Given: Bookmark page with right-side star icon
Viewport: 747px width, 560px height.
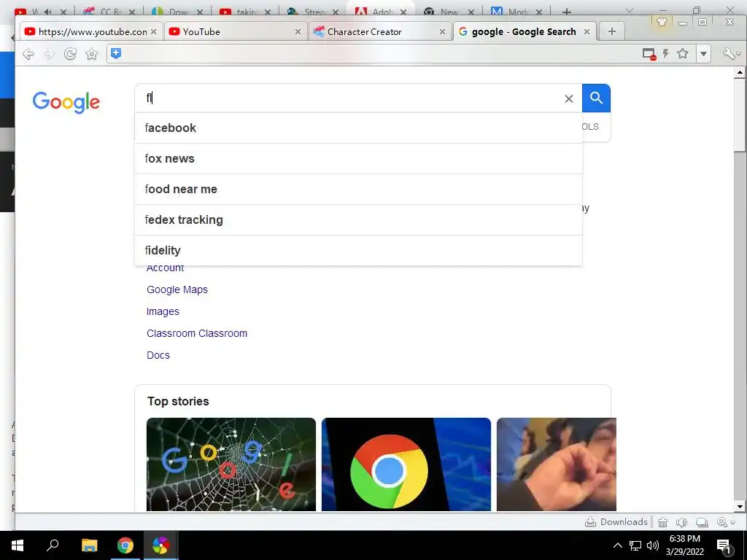Looking at the screenshot, I should pyautogui.click(x=683, y=53).
